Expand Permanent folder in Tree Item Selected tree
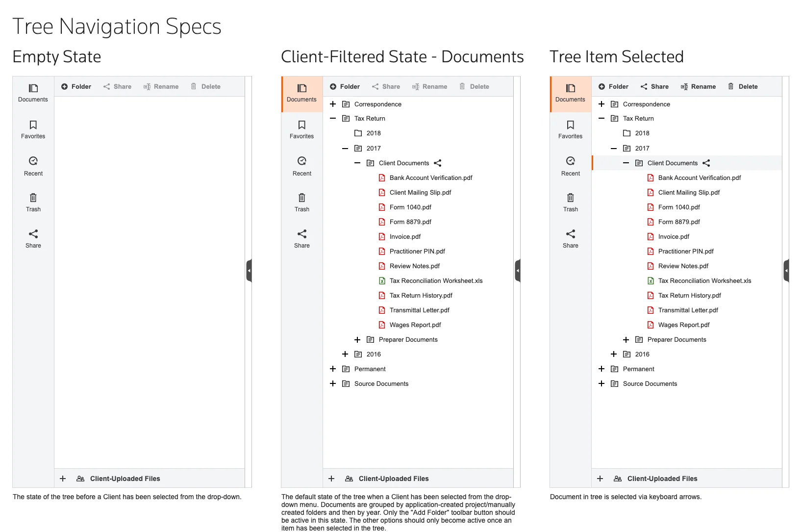Screen dimensions: 802x532 (601, 369)
